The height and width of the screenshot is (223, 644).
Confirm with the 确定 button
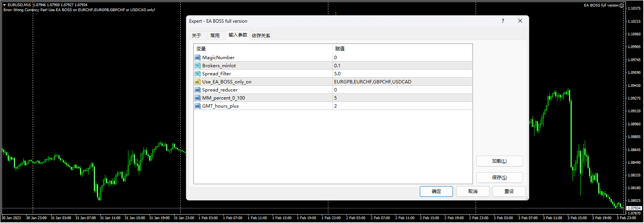pos(436,191)
